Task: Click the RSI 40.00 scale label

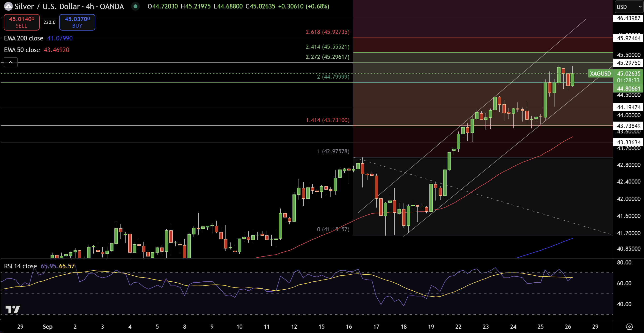Action: click(x=624, y=304)
